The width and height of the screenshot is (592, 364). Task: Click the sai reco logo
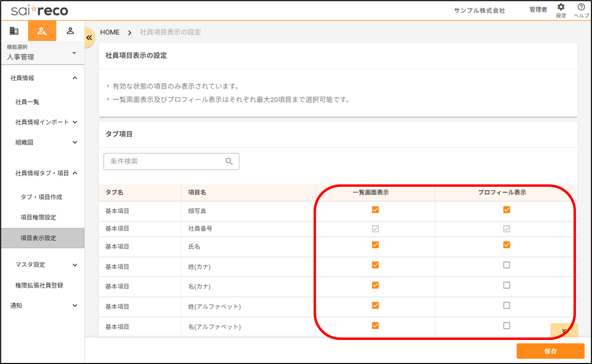pyautogui.click(x=40, y=11)
